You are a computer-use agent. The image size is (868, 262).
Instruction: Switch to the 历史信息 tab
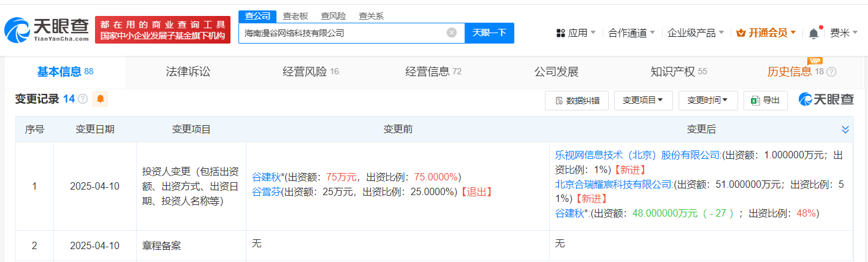[x=801, y=72]
